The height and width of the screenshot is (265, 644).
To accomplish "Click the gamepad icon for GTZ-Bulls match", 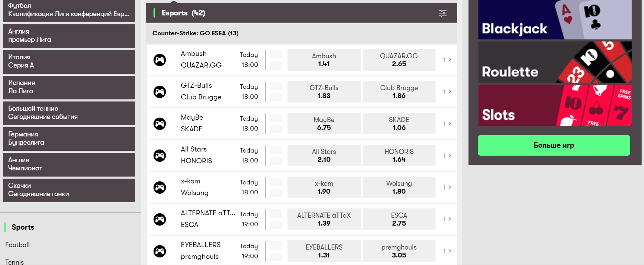I will [160, 92].
